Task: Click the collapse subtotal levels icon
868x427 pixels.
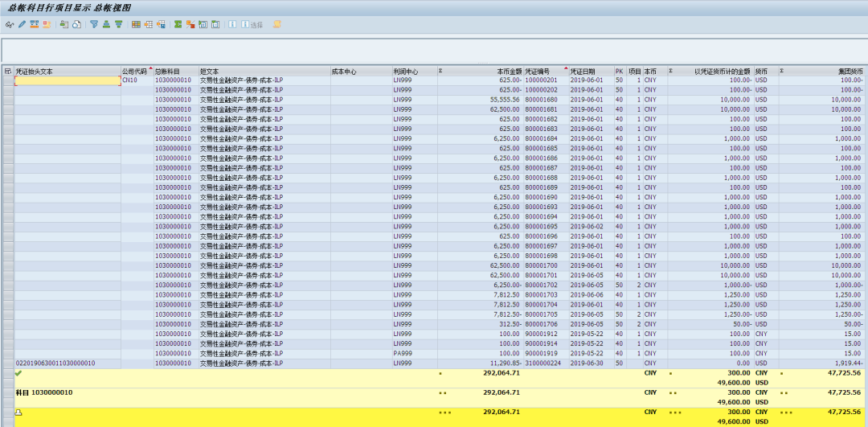Action: point(215,24)
